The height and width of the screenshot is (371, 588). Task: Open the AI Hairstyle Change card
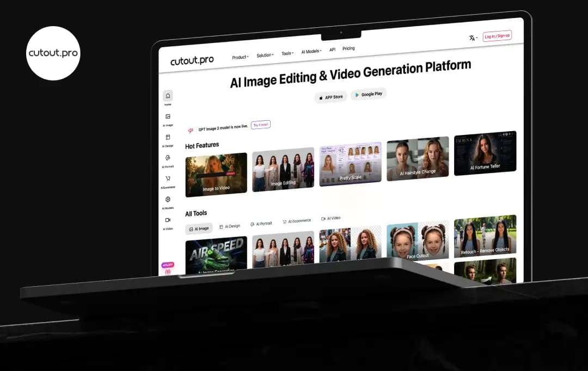click(x=418, y=159)
